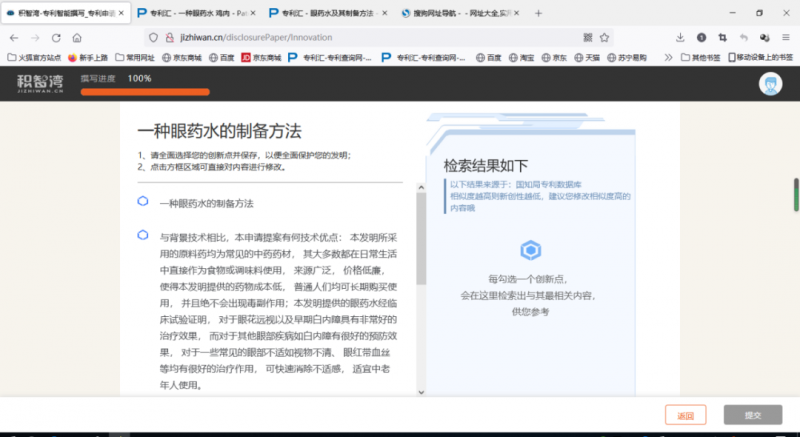Click the 积智湾 logo
The width and height of the screenshot is (800, 437).
(x=40, y=83)
